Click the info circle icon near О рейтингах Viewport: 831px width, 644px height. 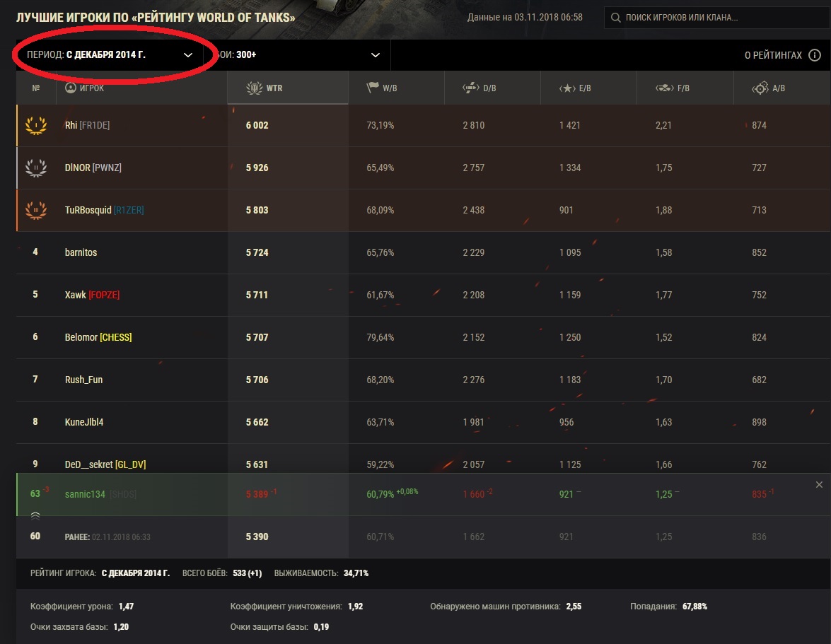815,55
